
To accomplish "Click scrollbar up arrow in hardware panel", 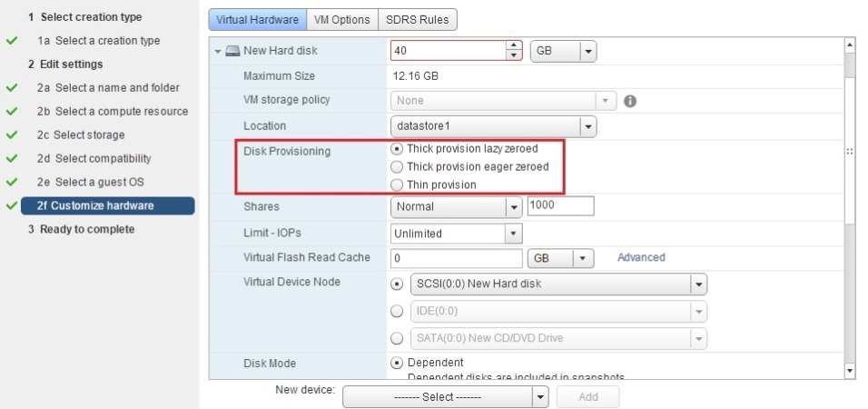I will [x=850, y=45].
